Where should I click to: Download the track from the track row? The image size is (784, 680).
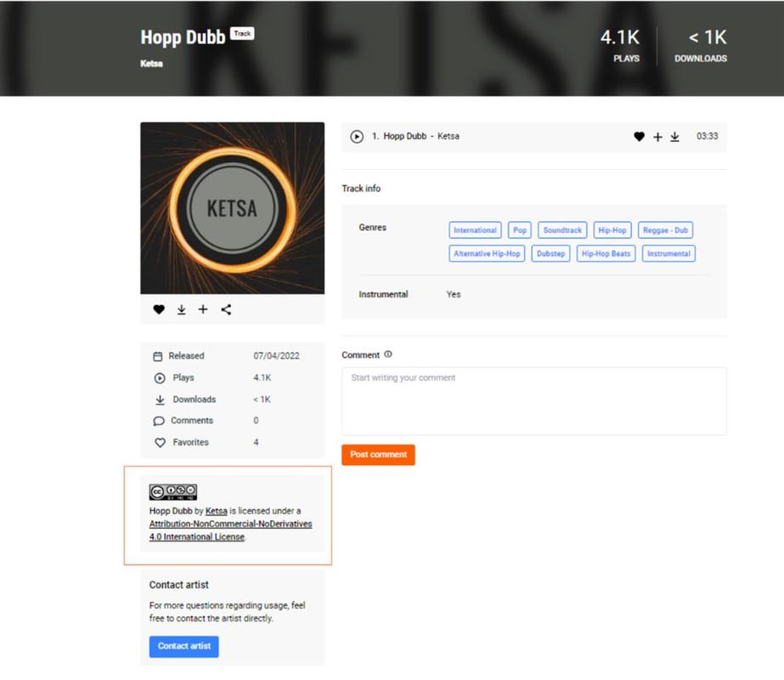[x=674, y=137]
